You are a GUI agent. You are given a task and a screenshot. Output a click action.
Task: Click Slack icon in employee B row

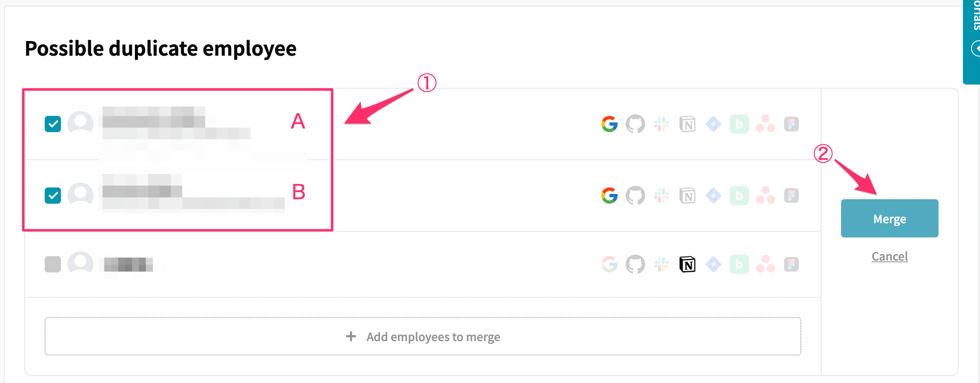pos(661,196)
